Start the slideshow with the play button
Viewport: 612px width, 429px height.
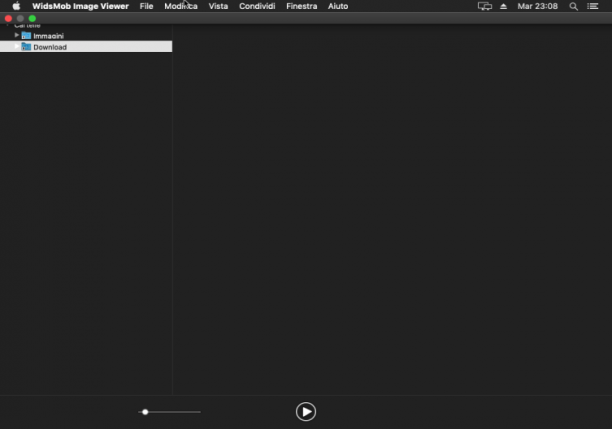pyautogui.click(x=306, y=411)
